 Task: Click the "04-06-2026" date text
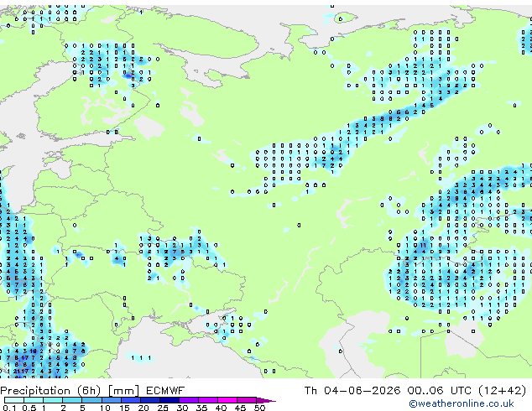click(x=362, y=391)
